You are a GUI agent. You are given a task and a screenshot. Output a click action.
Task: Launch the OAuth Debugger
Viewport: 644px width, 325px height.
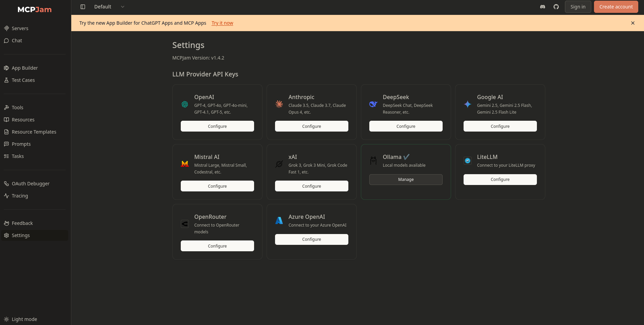pos(34,184)
